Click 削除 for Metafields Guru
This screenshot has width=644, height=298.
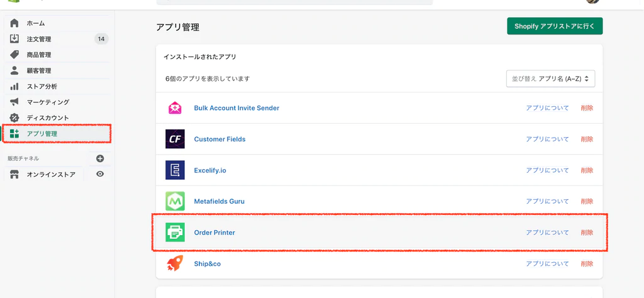(x=587, y=202)
